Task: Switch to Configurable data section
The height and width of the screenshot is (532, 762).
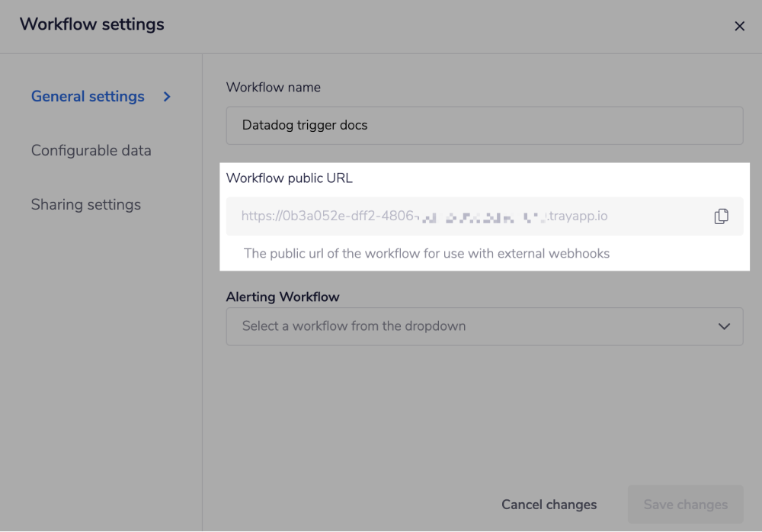Action: [x=91, y=150]
